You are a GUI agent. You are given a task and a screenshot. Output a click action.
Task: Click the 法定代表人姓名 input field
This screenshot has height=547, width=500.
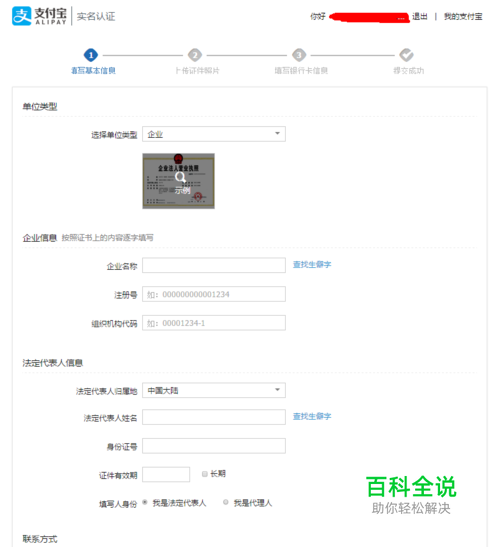(x=214, y=417)
